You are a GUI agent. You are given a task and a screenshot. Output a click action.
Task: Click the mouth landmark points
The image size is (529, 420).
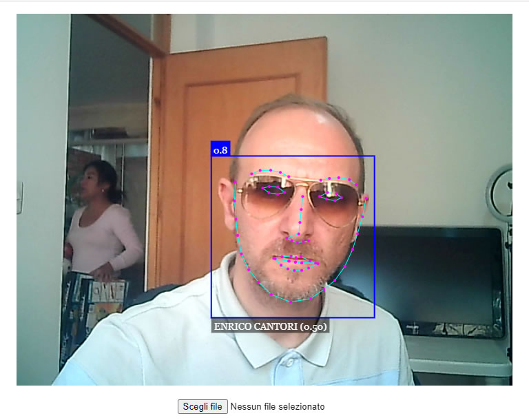[296, 262]
